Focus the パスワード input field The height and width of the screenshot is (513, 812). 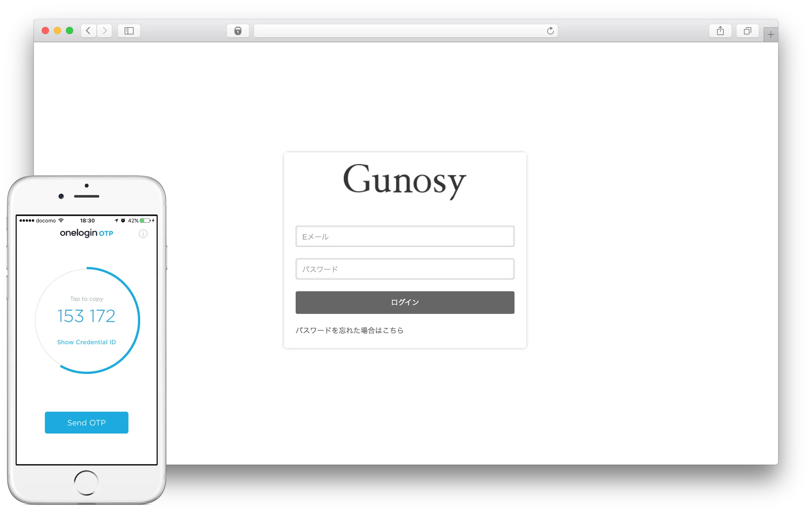pyautogui.click(x=405, y=269)
